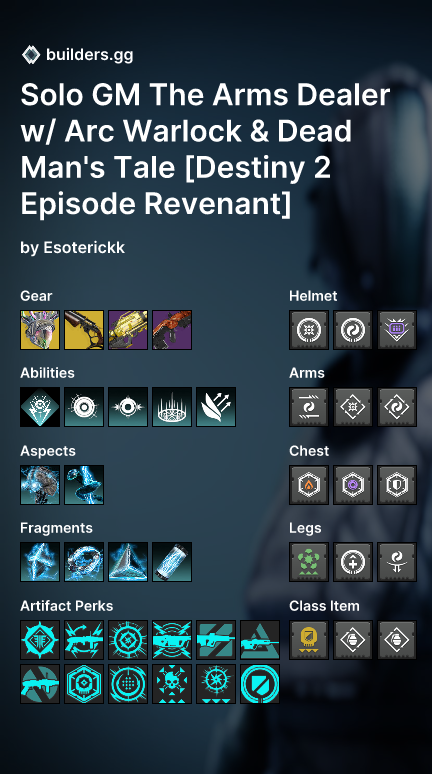432x774 pixels.
Task: Select the second aspect lightning coil icon
Action: click(84, 485)
